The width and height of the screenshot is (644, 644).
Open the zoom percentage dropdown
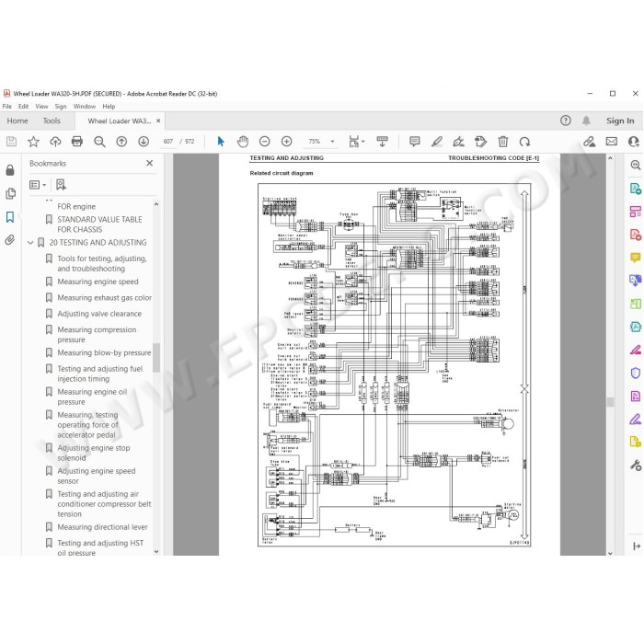point(333,142)
